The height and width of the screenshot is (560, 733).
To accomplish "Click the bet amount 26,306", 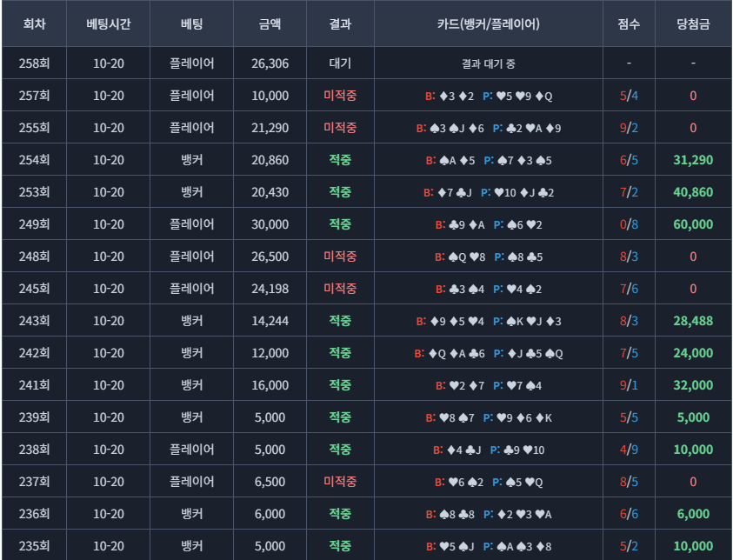I will [270, 63].
